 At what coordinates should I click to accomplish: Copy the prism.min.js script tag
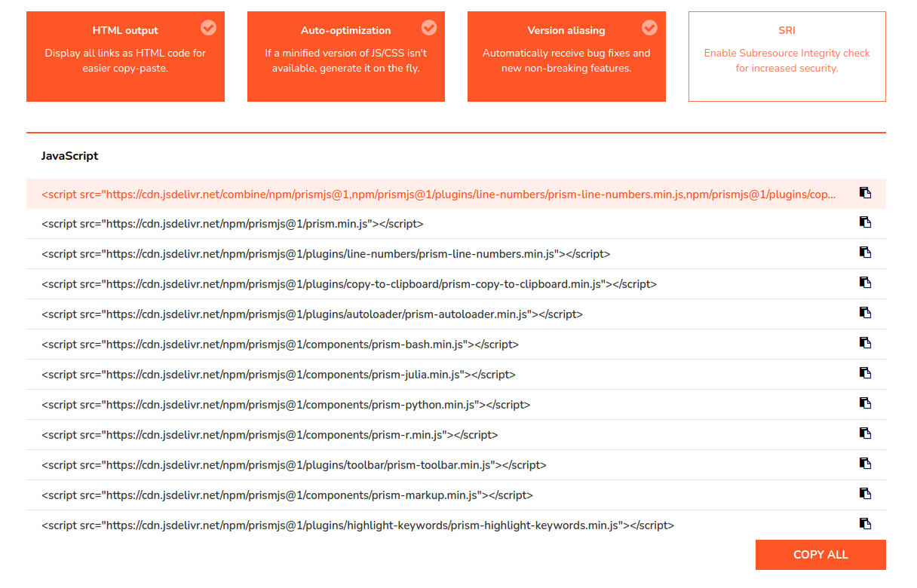point(865,222)
